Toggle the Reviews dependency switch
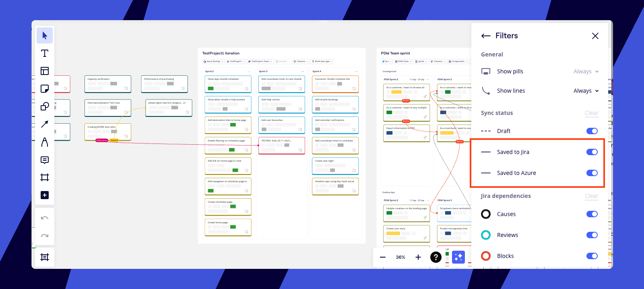Viewport: 644px width, 289px height. coord(592,235)
